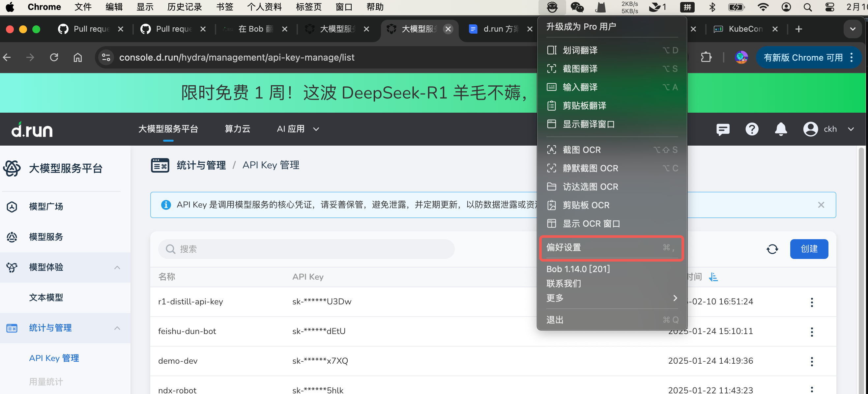The image size is (868, 394).
Task: Open the chat feedback icon
Action: 723,129
